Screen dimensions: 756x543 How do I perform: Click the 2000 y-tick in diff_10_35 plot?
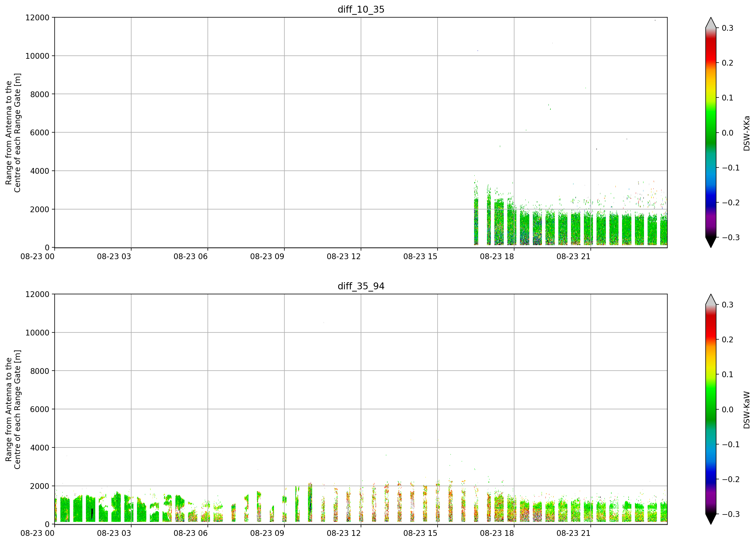40,209
